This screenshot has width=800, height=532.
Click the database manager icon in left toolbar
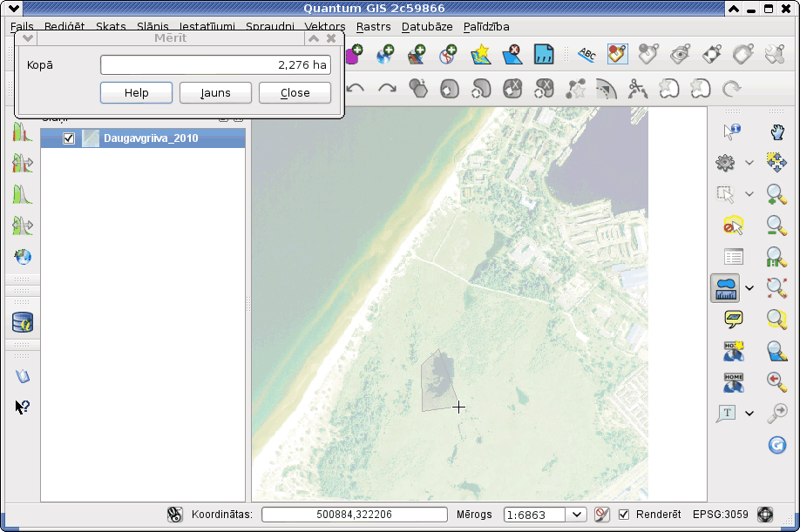click(x=23, y=322)
